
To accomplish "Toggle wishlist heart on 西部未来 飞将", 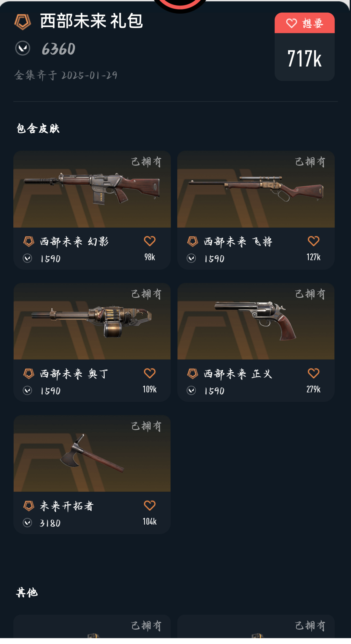I will click(x=313, y=241).
